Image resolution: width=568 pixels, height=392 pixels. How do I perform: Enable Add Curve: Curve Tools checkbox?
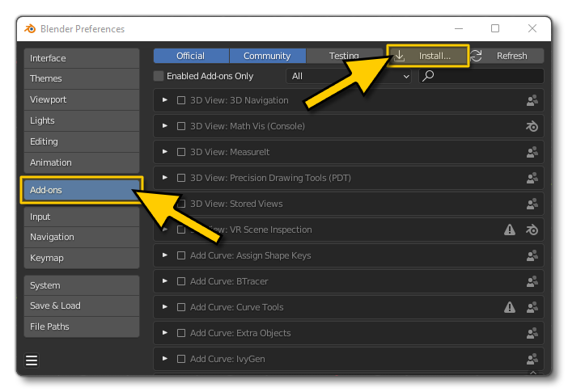pyautogui.click(x=181, y=307)
